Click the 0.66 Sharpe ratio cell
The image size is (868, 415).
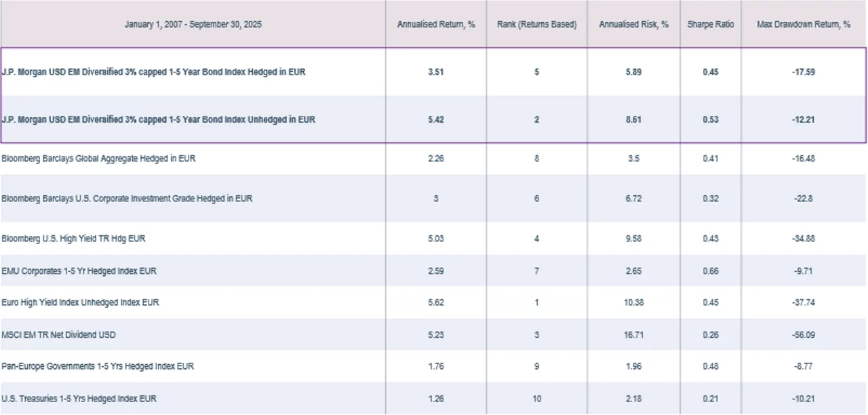pyautogui.click(x=710, y=271)
